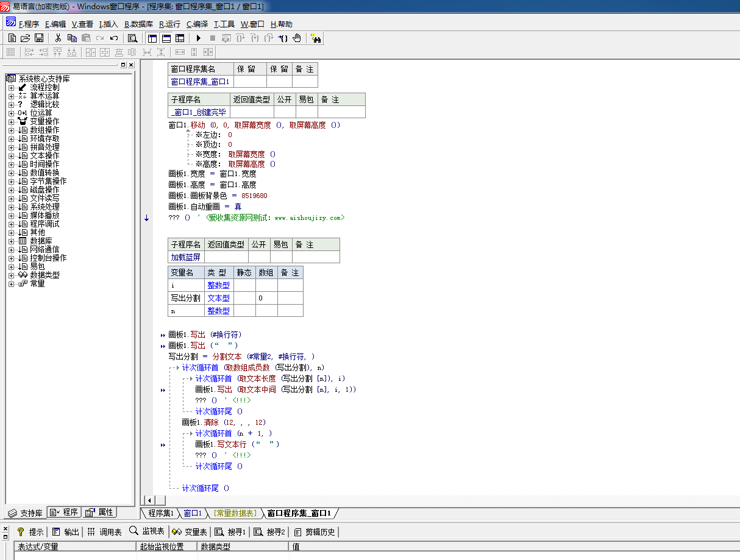This screenshot has height=560, width=740.
Task: Open the 输出 bottom tab
Action: 65,532
